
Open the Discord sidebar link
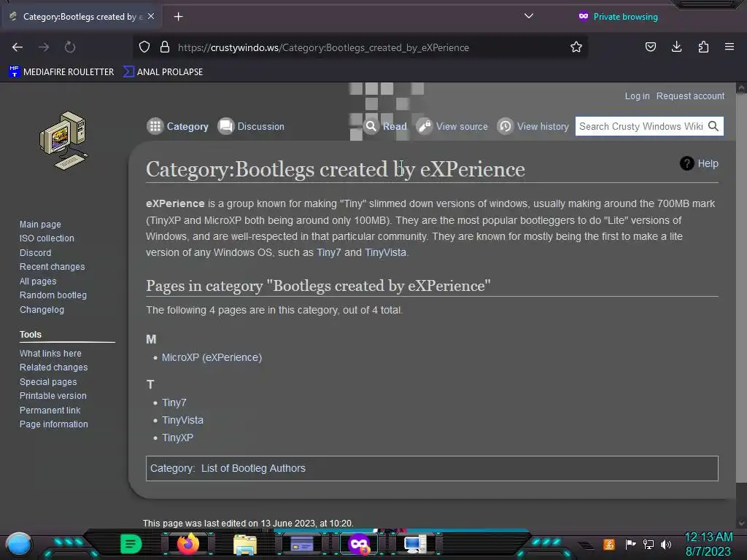click(35, 253)
